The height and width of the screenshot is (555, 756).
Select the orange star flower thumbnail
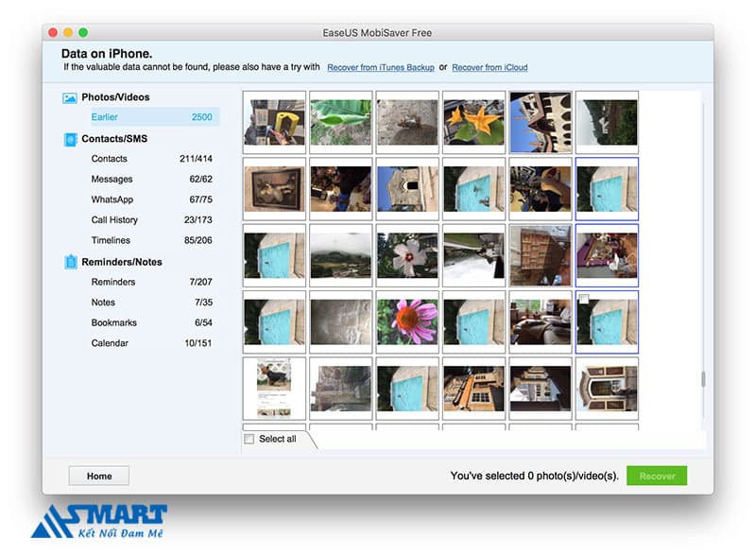473,122
